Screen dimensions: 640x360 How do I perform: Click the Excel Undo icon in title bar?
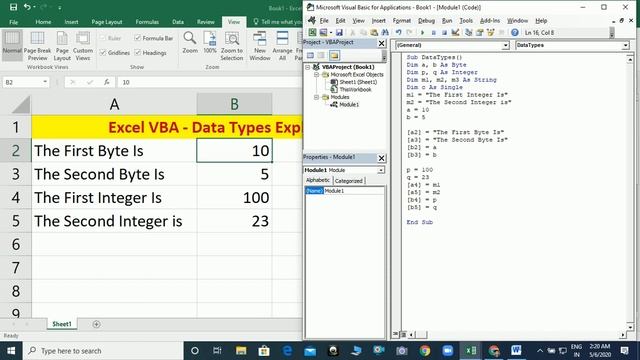pos(27,7)
